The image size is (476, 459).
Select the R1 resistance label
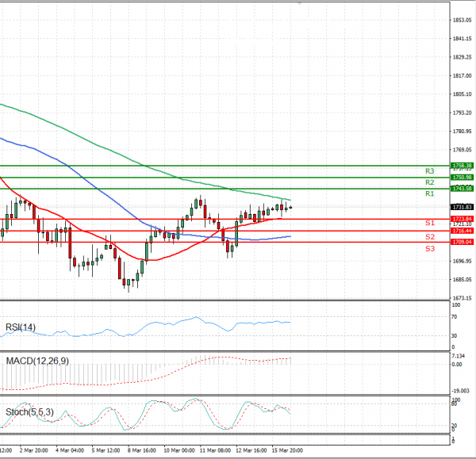tap(429, 193)
